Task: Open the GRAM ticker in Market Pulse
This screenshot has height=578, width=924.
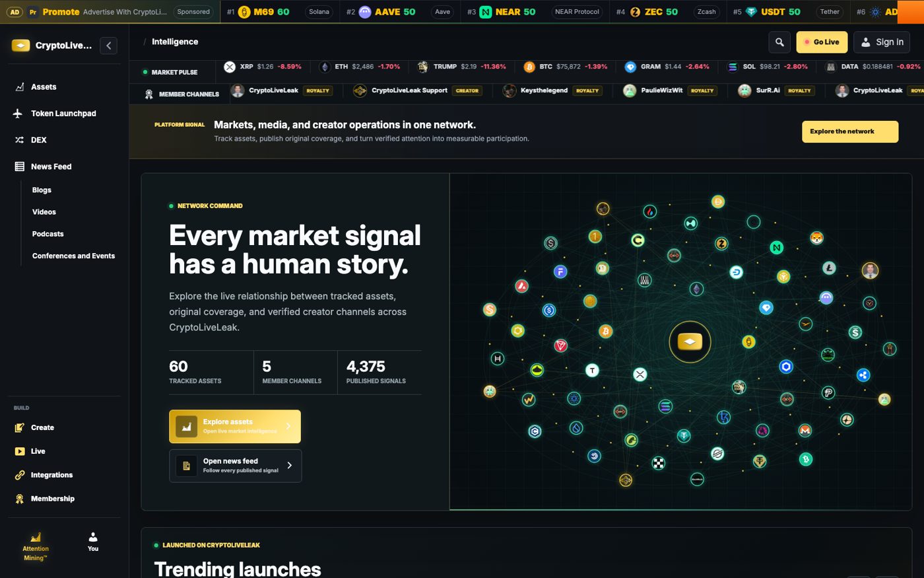Action: point(667,67)
